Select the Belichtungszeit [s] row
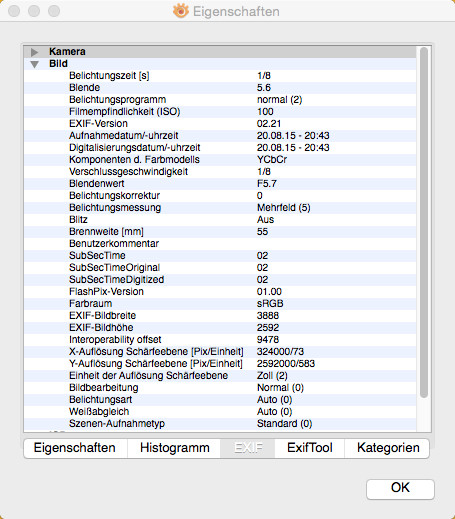This screenshot has width=455, height=519. 220,76
